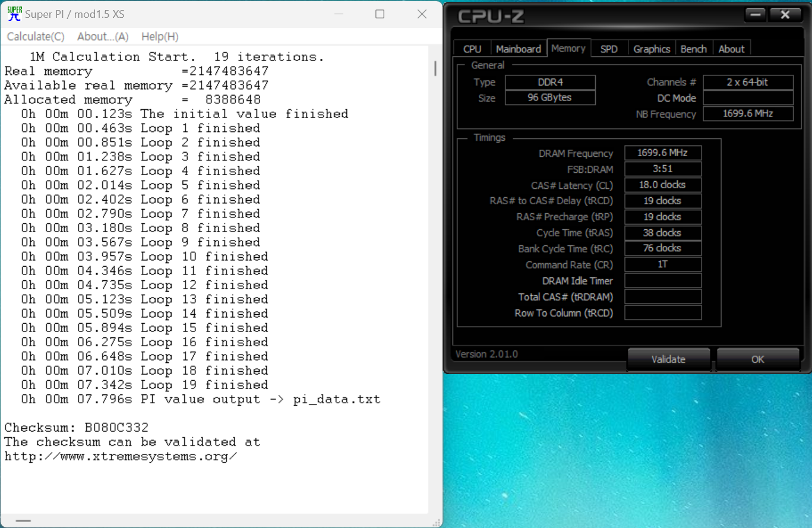Click the tRCD value 19 clocks
The width and height of the screenshot is (812, 528).
tap(663, 201)
